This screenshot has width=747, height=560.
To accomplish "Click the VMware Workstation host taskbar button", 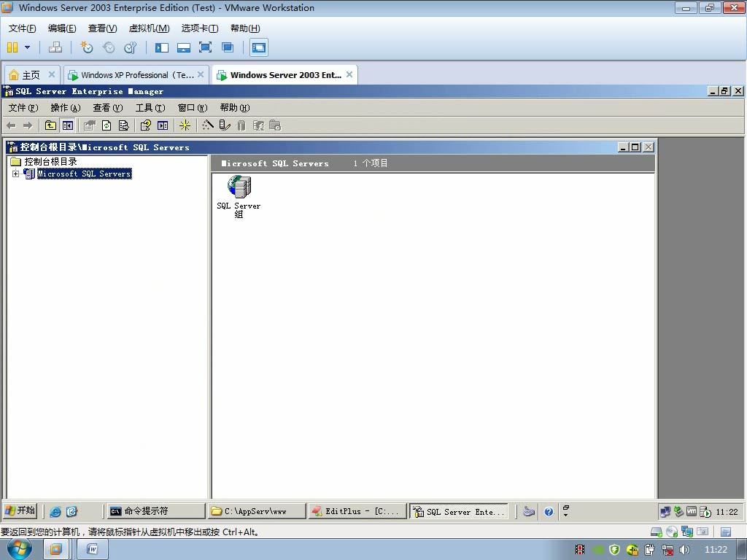I will click(x=55, y=550).
